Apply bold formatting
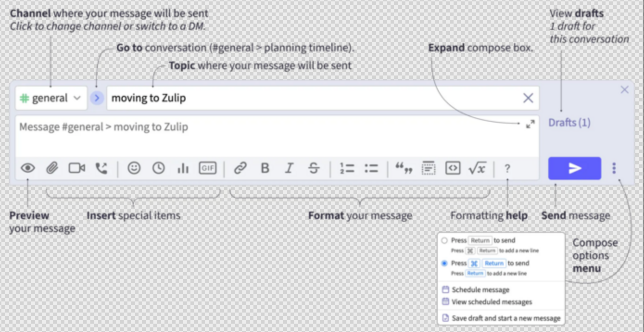This screenshot has height=332, width=644. click(265, 168)
